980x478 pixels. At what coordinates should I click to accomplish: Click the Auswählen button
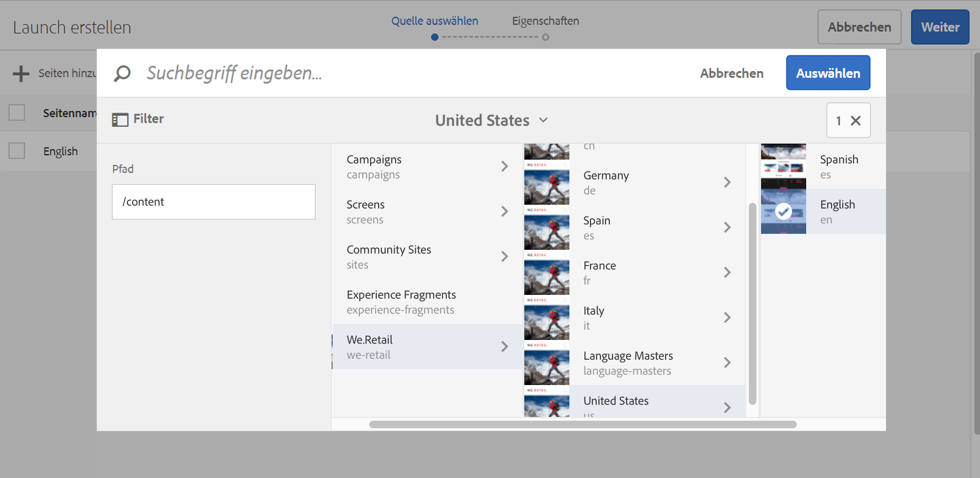pos(828,73)
